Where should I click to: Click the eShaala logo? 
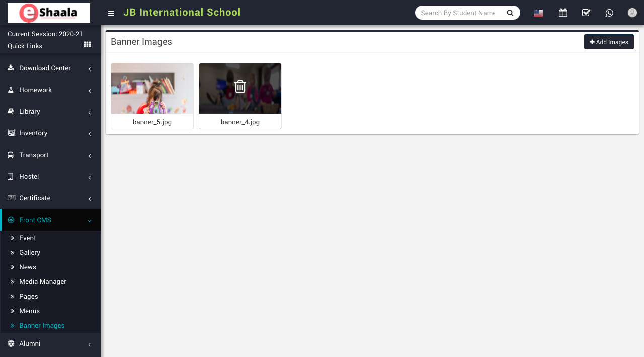click(x=49, y=13)
